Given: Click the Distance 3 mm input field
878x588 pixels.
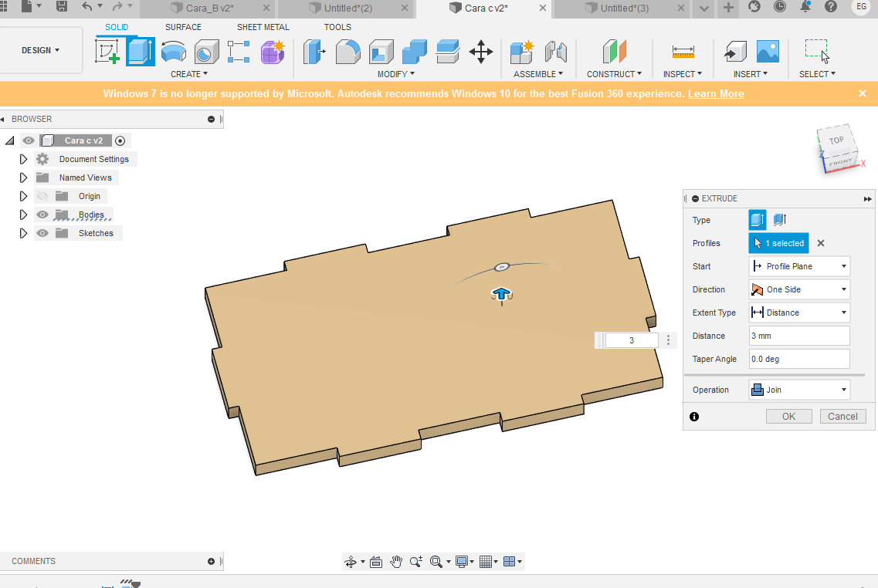Looking at the screenshot, I should [x=799, y=336].
